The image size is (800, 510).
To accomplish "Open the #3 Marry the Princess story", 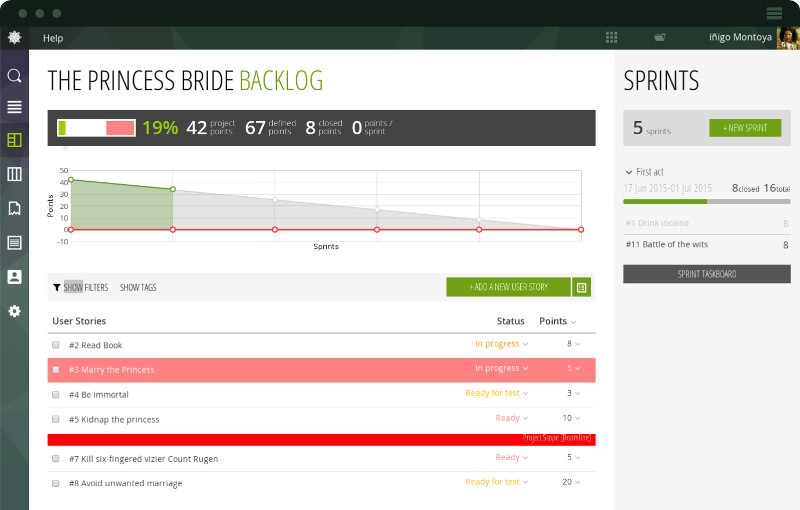I will coord(111,370).
